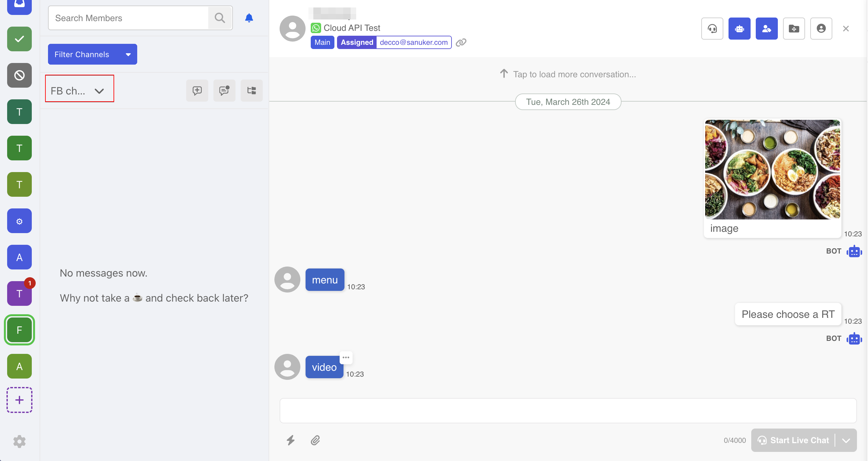Screen dimensions: 868x461
Task: Click the Search Members input field
Action: point(128,18)
